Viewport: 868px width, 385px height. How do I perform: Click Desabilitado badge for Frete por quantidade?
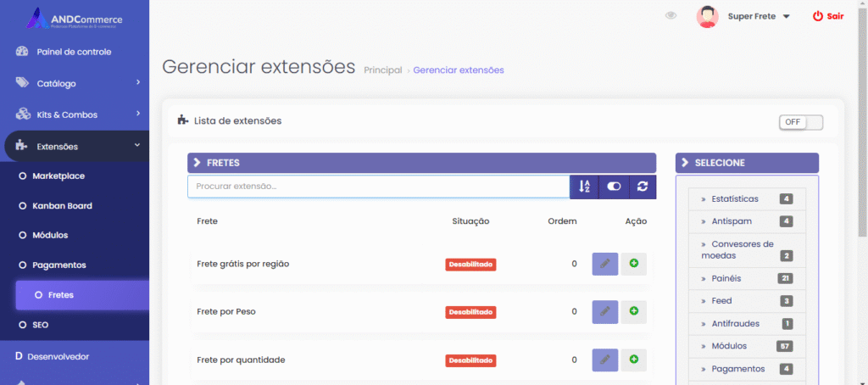470,360
